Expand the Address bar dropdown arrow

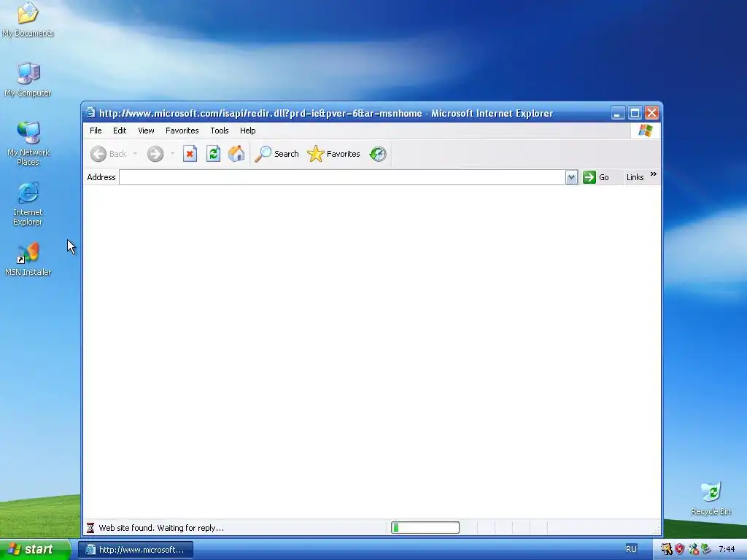tap(571, 177)
